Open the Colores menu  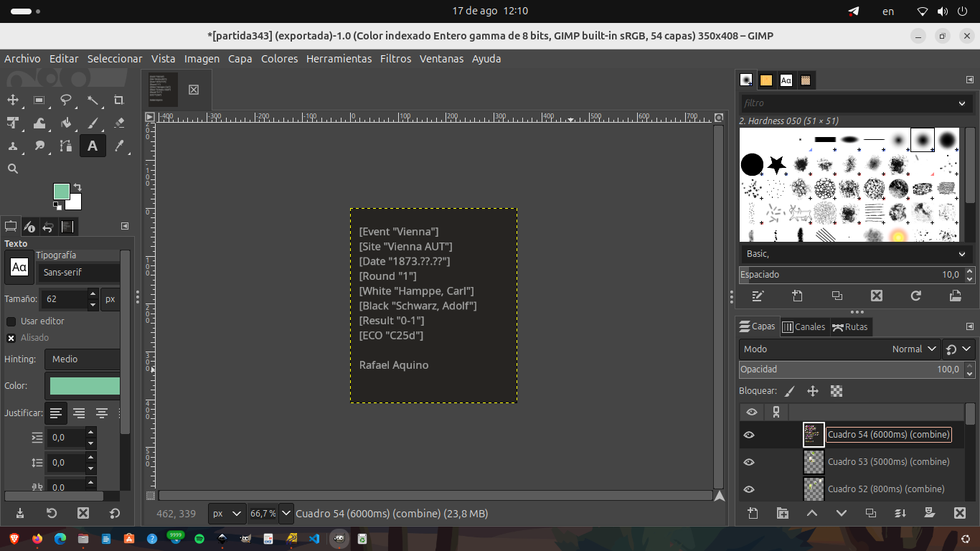coord(279,59)
